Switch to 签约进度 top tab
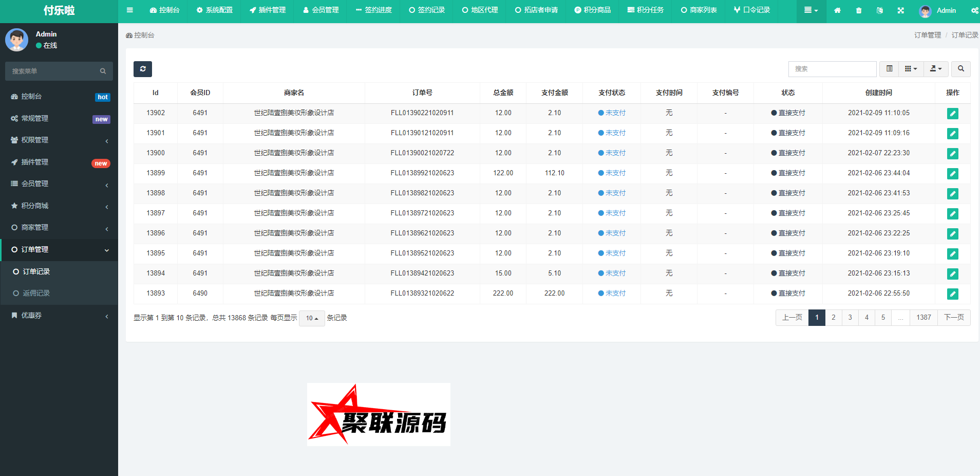The image size is (980, 476). tap(373, 10)
